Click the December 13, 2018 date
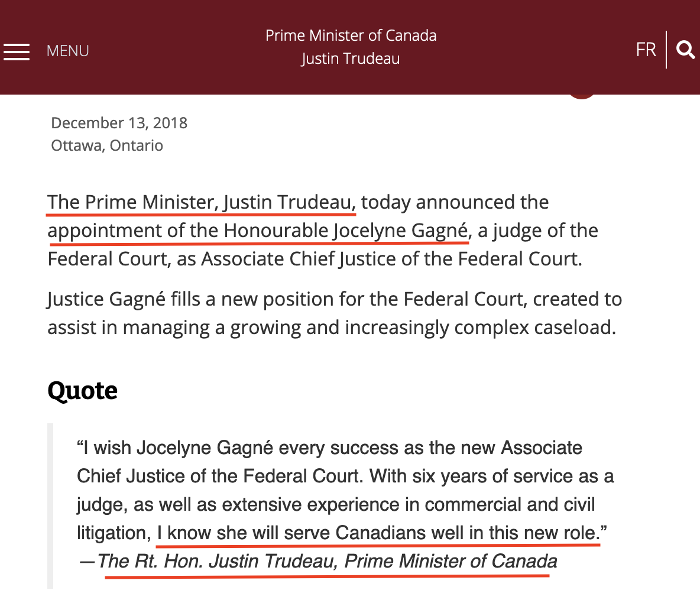This screenshot has width=700, height=616. tap(119, 123)
